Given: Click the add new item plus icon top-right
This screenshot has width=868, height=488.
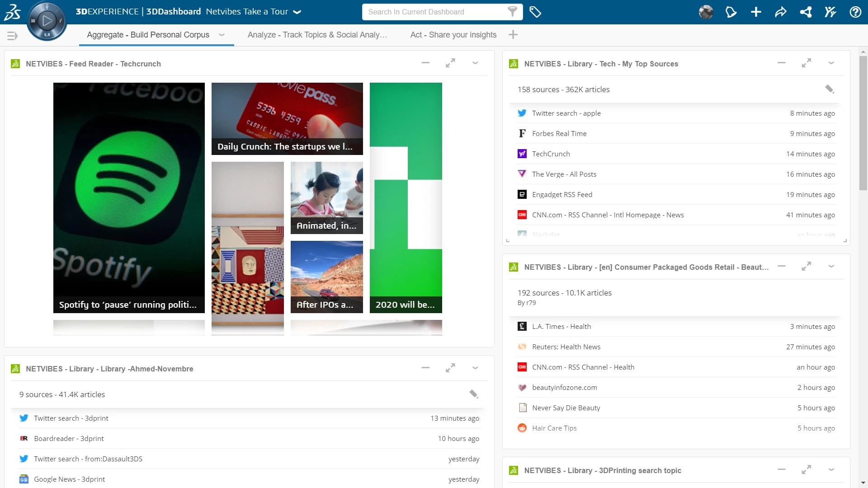Looking at the screenshot, I should [x=756, y=11].
